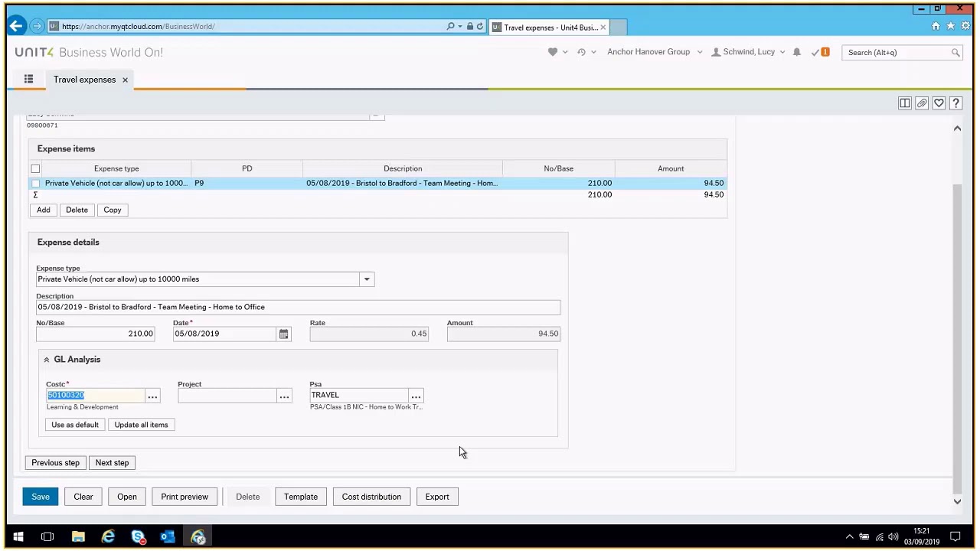
Task: Open Print preview
Action: pyautogui.click(x=185, y=497)
